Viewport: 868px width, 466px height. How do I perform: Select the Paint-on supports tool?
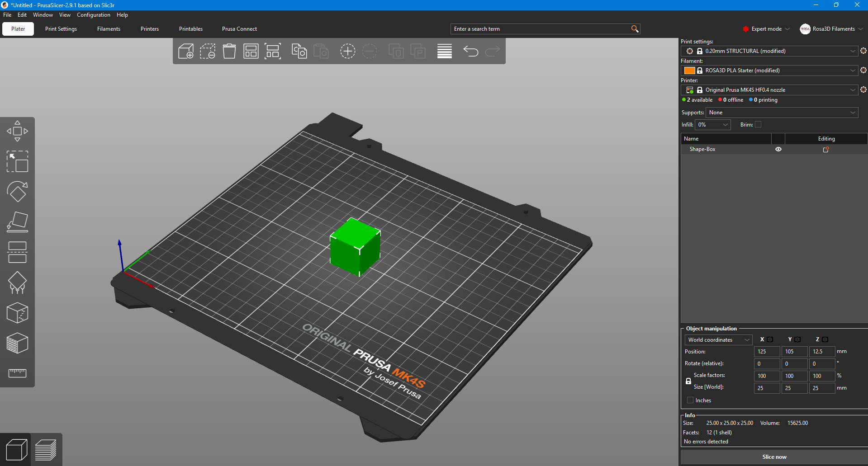pos(17,282)
